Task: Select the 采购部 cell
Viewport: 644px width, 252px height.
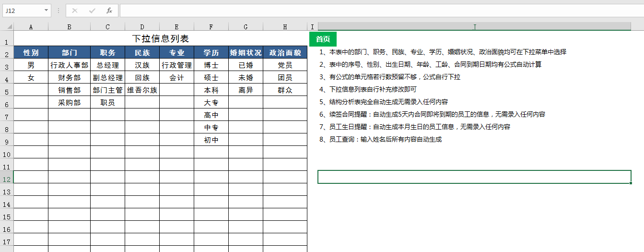Action: click(x=70, y=102)
